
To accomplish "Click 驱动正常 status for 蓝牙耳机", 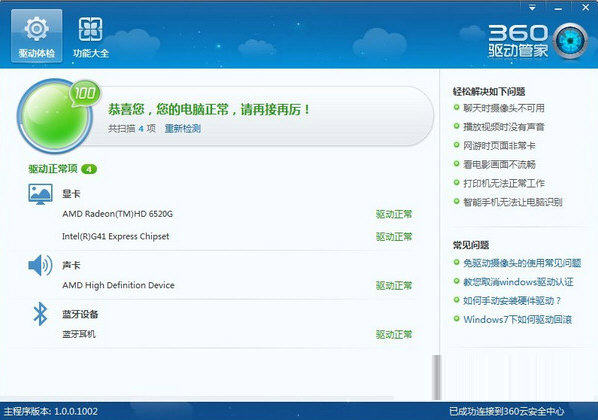I will tap(394, 335).
